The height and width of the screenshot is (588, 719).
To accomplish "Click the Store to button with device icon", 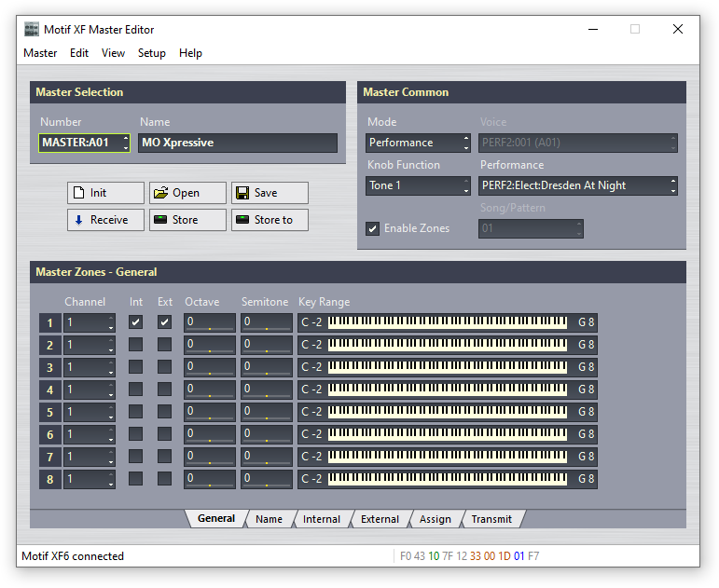I will [270, 220].
